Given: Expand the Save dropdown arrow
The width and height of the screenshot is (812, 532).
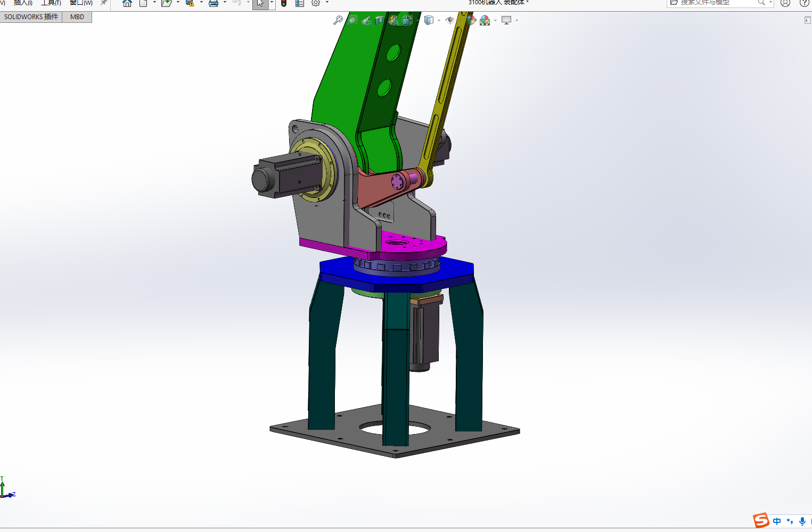Looking at the screenshot, I should click(x=201, y=3).
